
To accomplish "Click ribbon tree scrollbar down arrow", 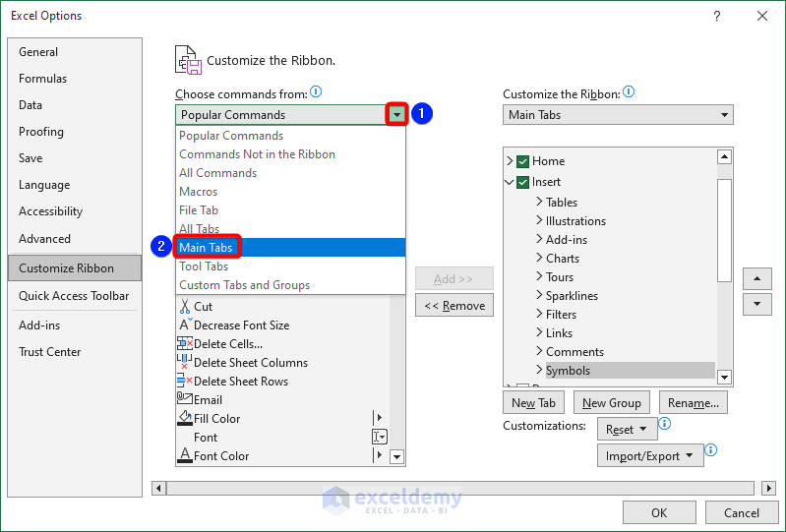I will [724, 377].
